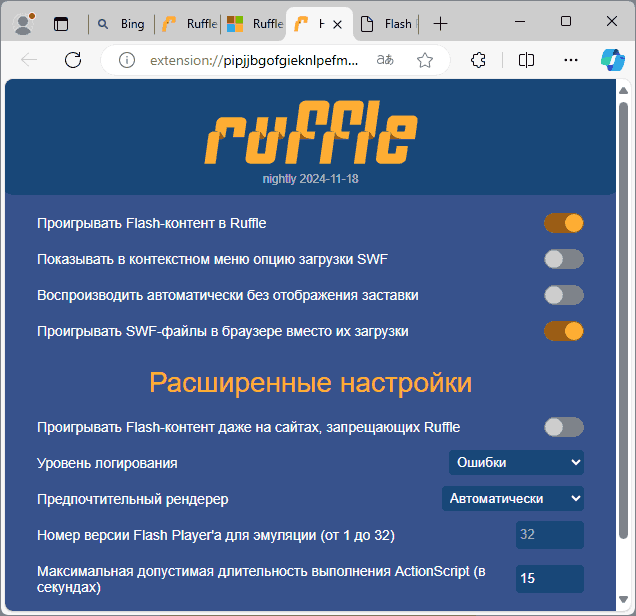Open a new browser tab

[x=440, y=24]
